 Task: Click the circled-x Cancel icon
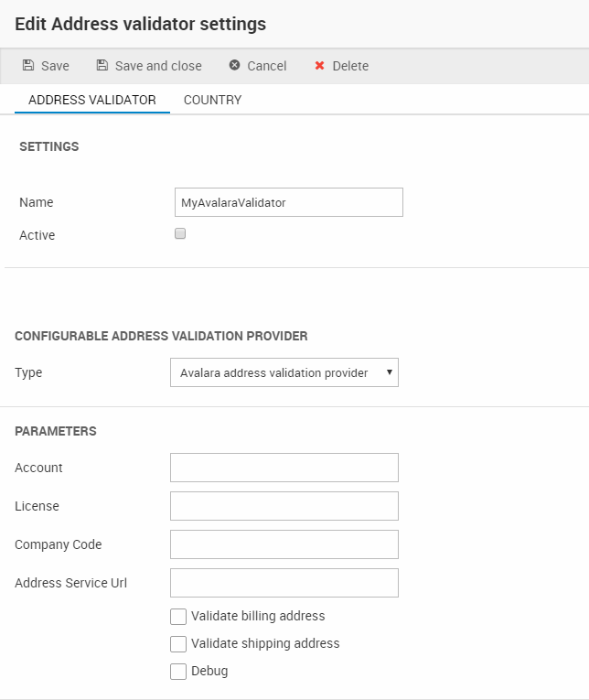[x=235, y=66]
